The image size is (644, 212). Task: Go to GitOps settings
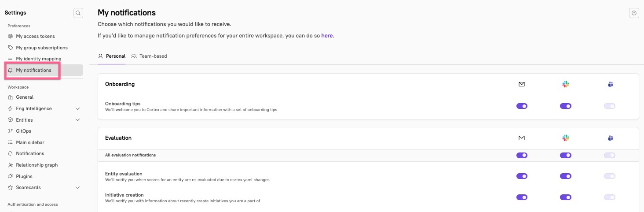23,131
